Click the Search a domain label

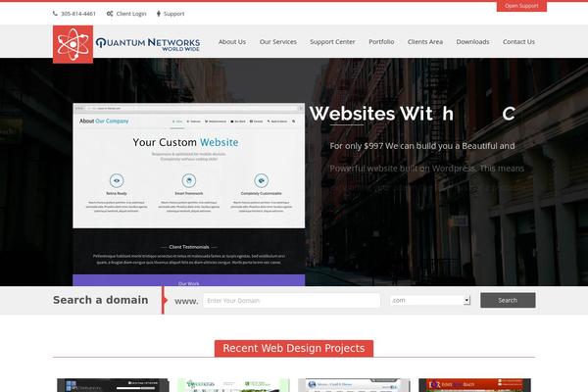coord(101,300)
